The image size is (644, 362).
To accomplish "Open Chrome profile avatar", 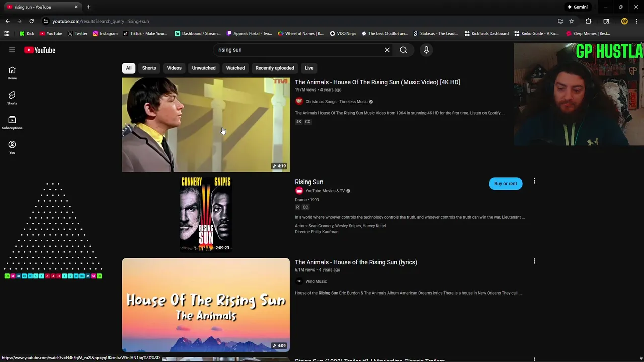I will click(x=624, y=21).
